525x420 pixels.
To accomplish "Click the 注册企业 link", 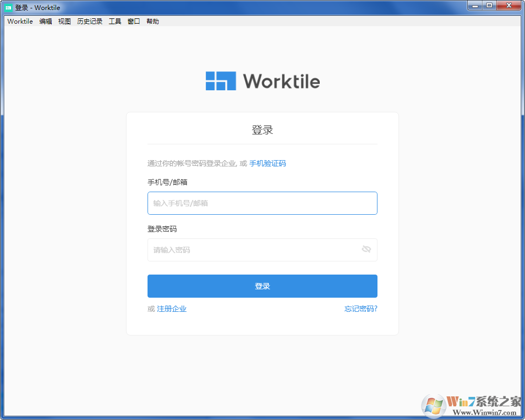I will [x=171, y=309].
